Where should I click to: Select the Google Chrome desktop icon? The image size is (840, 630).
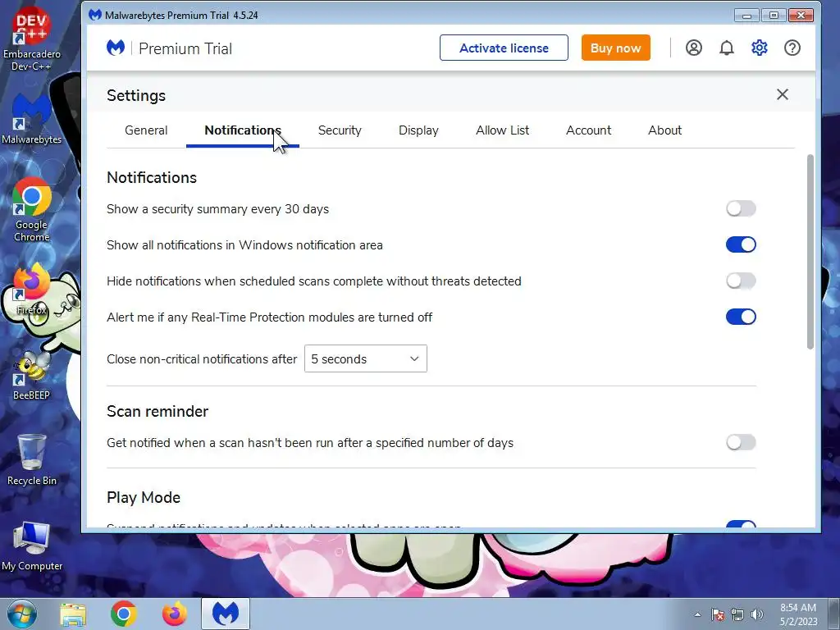pos(32,210)
